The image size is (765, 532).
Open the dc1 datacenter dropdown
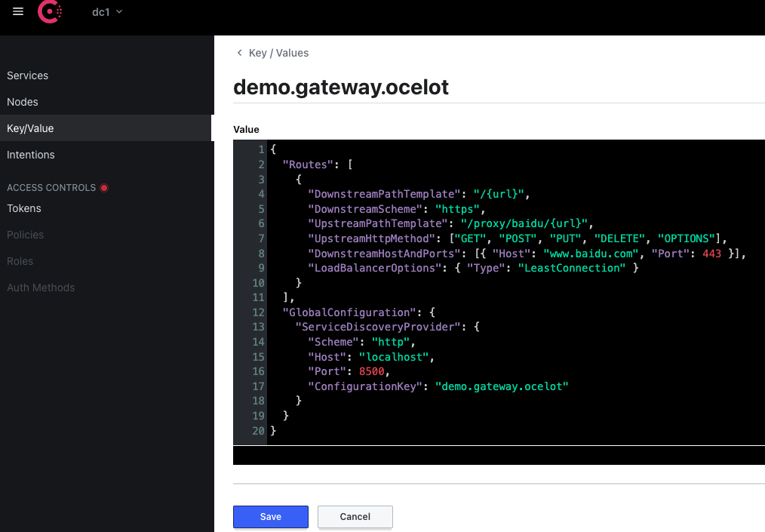coord(106,12)
